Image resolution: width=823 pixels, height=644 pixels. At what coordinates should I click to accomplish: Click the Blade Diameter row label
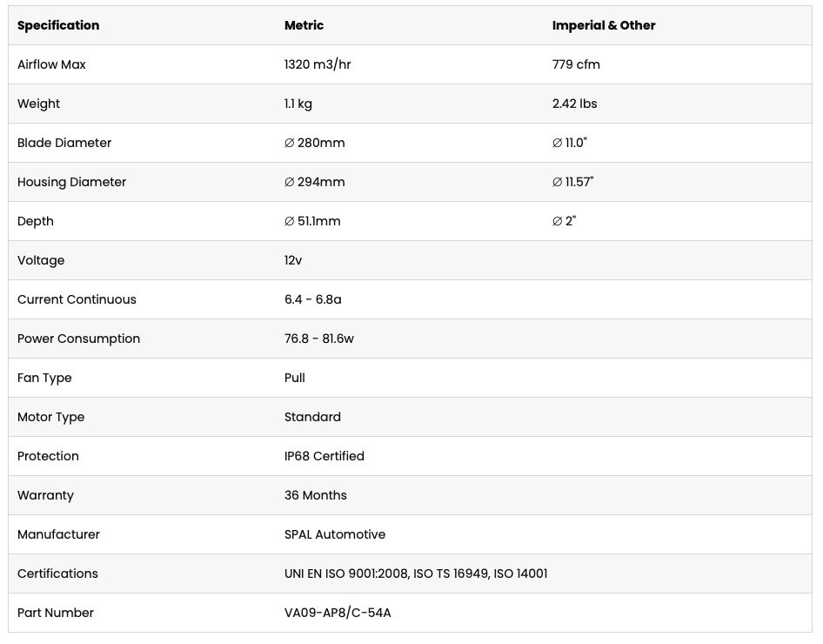tap(64, 143)
